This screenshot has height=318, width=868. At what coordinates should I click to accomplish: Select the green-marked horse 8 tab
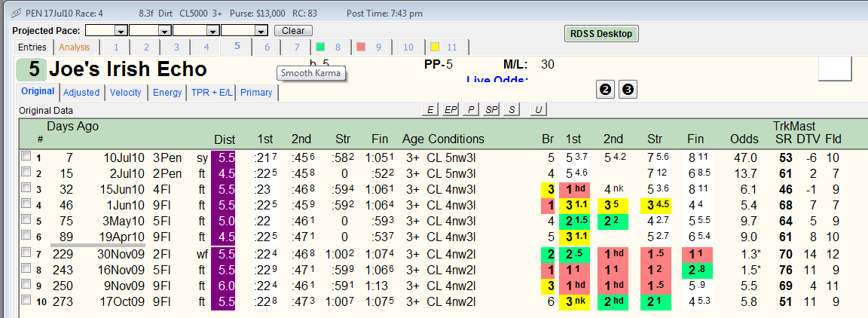(330, 47)
